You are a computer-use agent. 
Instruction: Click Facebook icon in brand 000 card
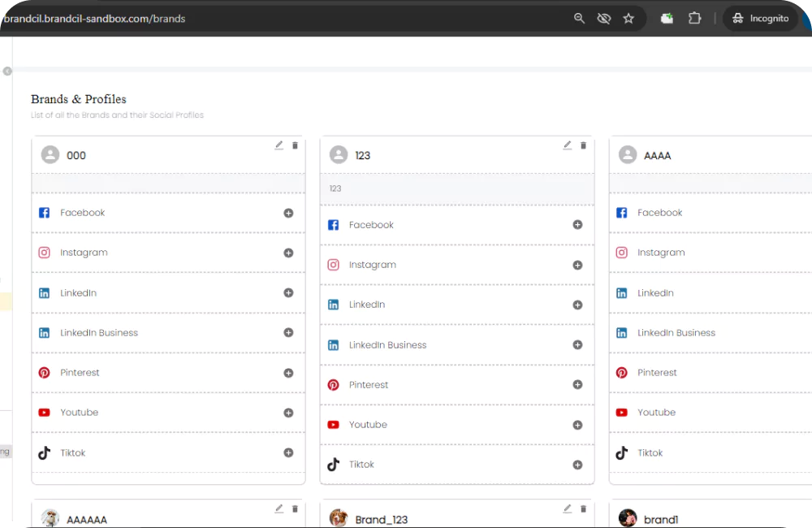coord(45,213)
